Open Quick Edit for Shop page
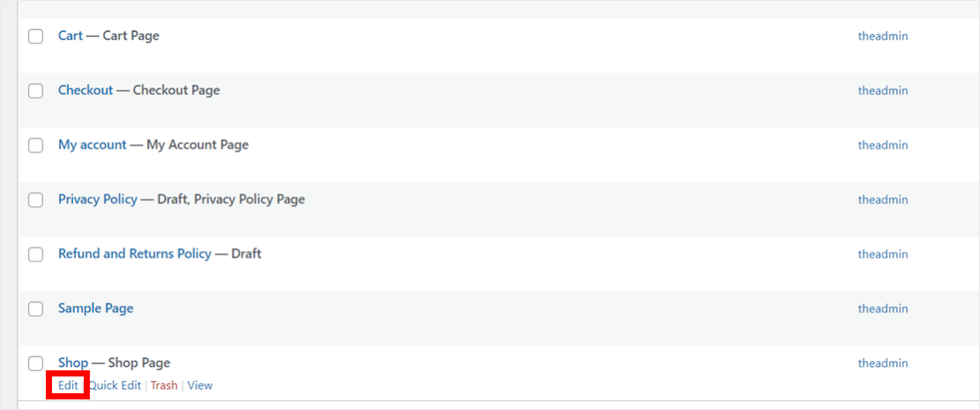The width and height of the screenshot is (980, 410). [115, 385]
